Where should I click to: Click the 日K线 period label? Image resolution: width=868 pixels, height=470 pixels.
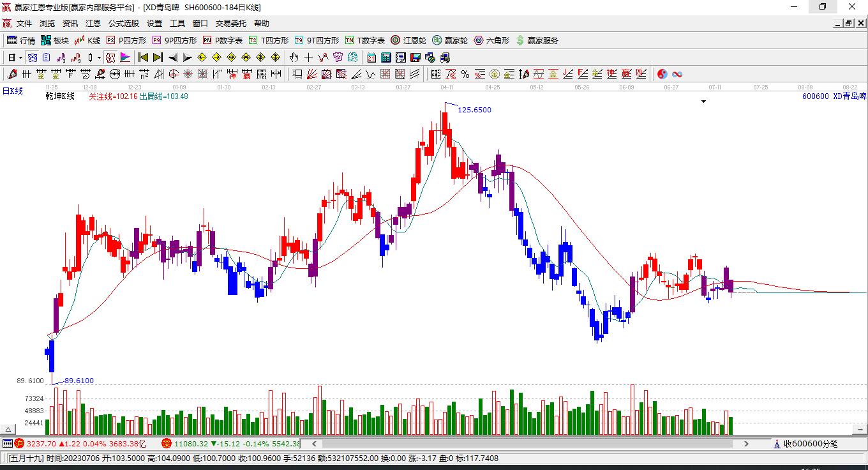click(x=13, y=91)
